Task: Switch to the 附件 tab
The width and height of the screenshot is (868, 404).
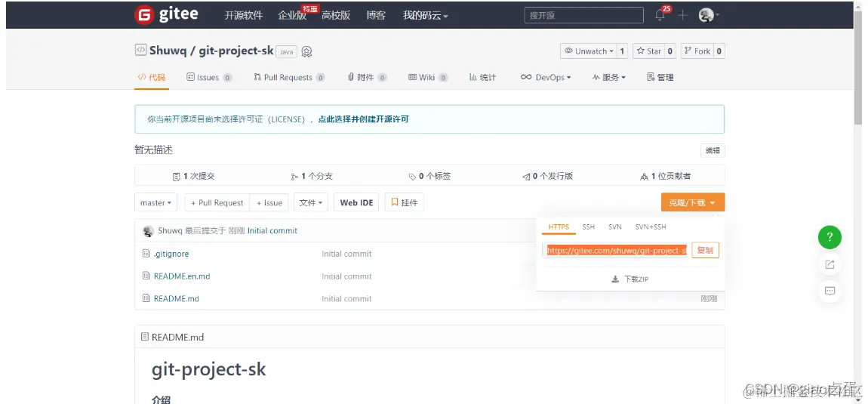Action: 367,78
